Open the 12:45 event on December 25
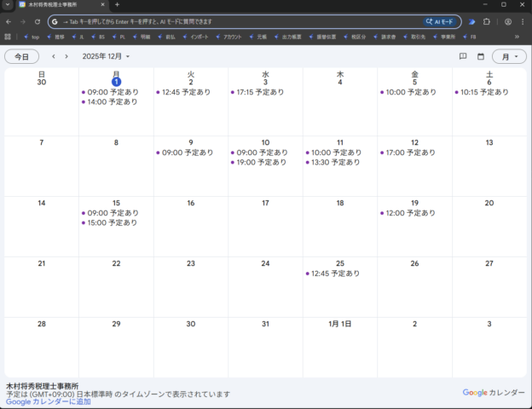532x409 pixels. (x=337, y=274)
